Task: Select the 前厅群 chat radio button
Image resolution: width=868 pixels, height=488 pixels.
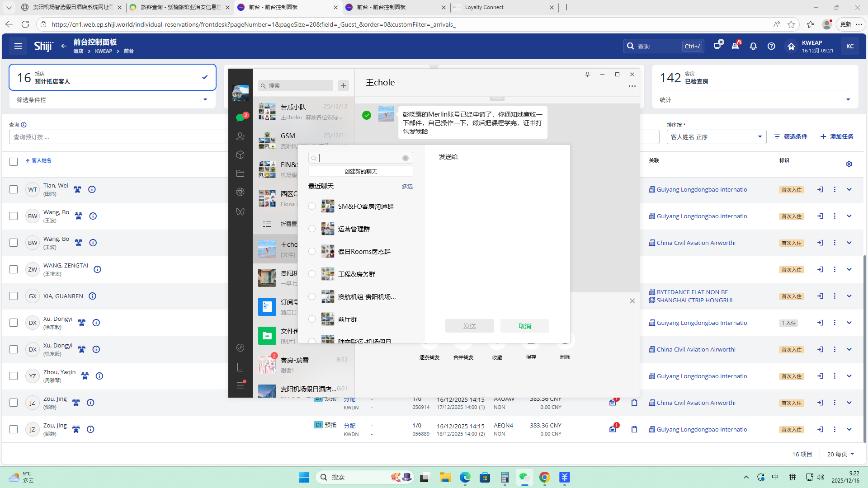Action: (x=312, y=319)
